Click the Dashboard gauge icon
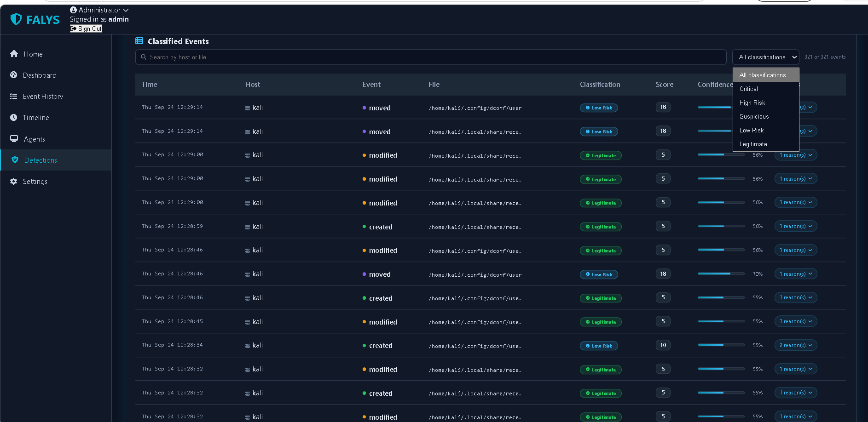868x422 pixels. coord(14,75)
